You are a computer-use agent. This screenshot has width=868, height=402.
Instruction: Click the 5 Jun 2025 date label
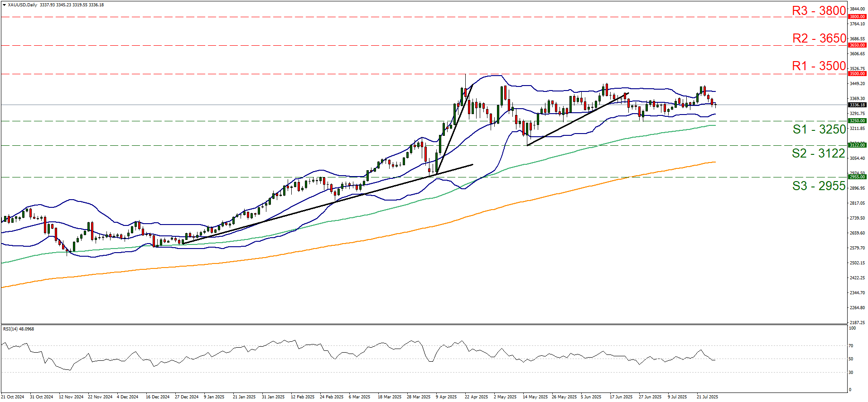591,397
